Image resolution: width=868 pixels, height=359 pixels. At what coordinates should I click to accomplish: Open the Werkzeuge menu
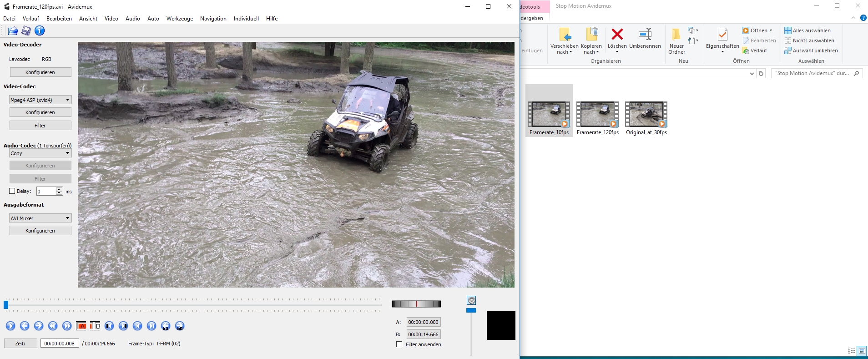tap(180, 19)
